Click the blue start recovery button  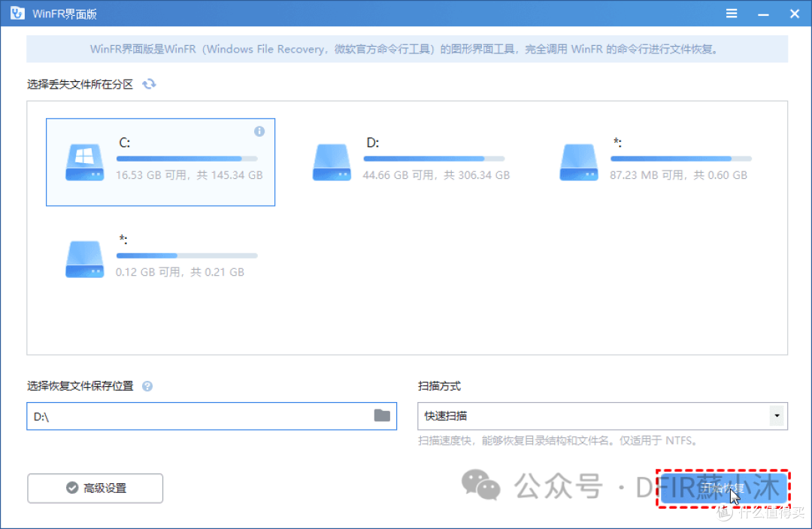pos(723,488)
